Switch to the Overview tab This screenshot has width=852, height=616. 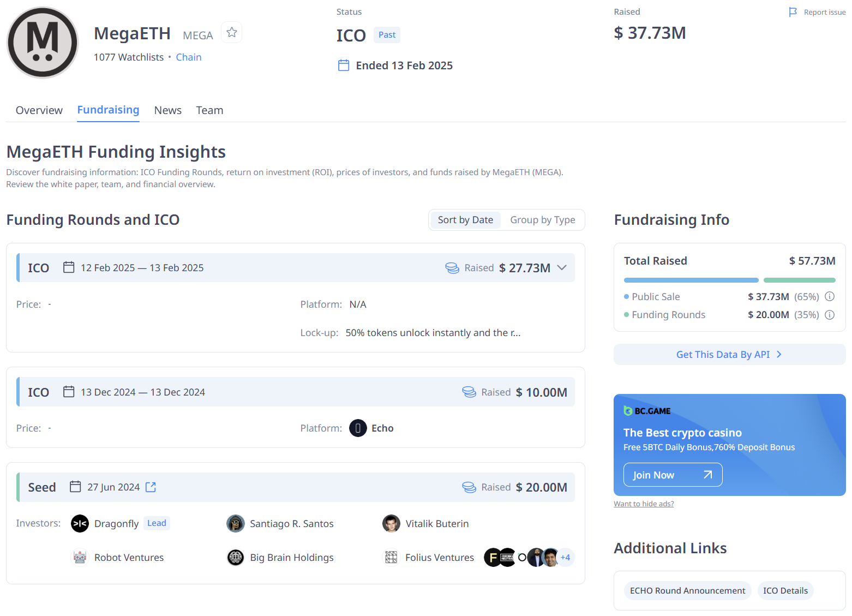pyautogui.click(x=39, y=110)
